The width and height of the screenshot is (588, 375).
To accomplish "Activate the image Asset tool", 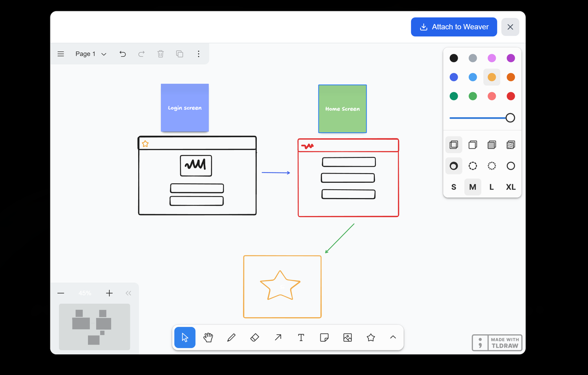I will [347, 337].
